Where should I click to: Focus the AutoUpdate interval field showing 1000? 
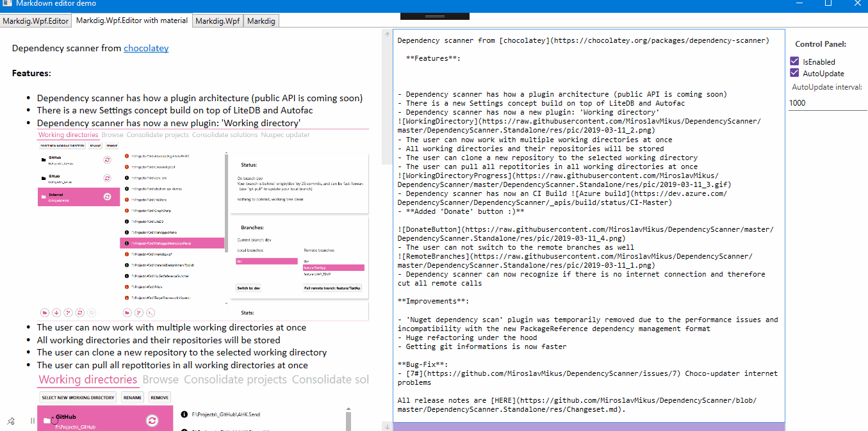(828, 102)
